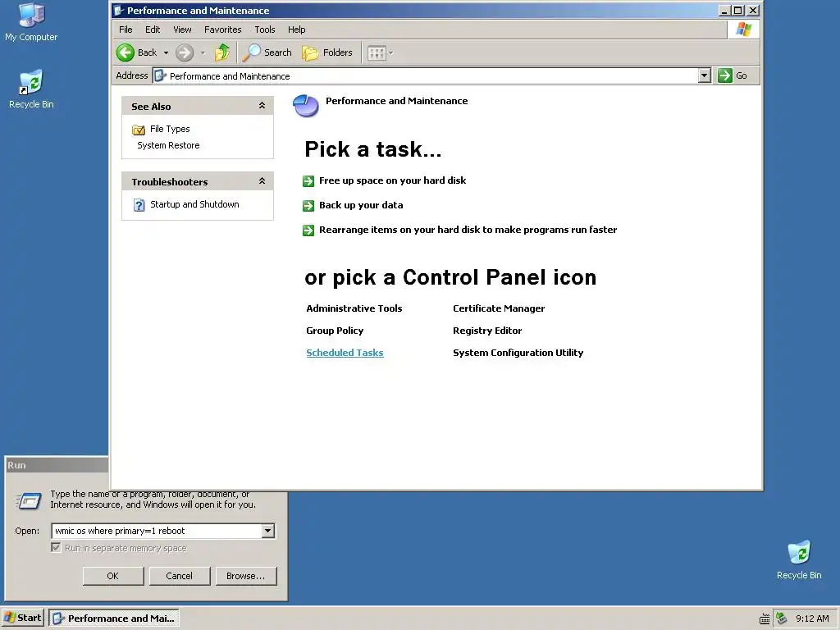
Task: Open Registry Editor
Action: [x=487, y=331]
